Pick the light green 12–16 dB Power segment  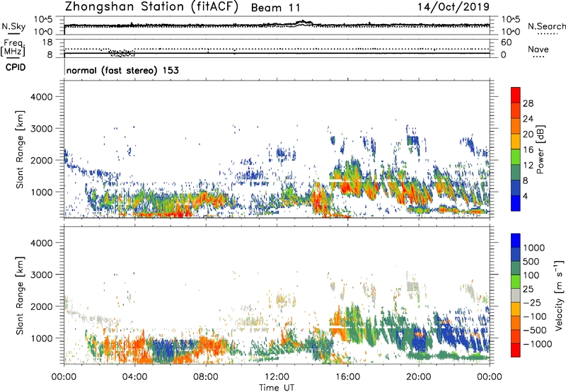click(x=516, y=157)
